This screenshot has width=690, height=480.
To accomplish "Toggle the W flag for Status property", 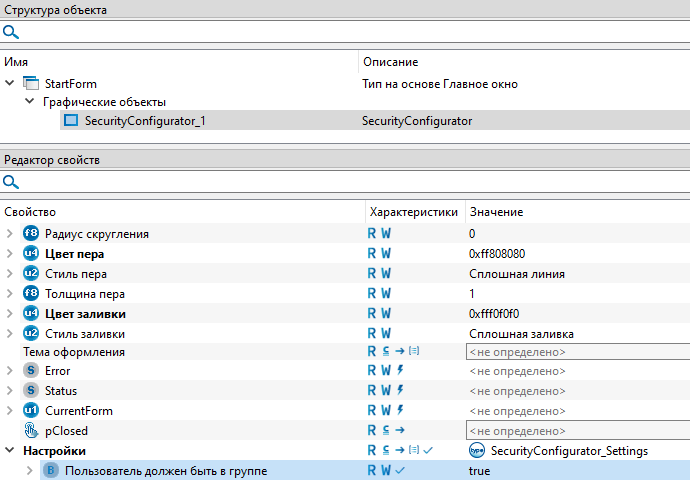I will [x=386, y=391].
